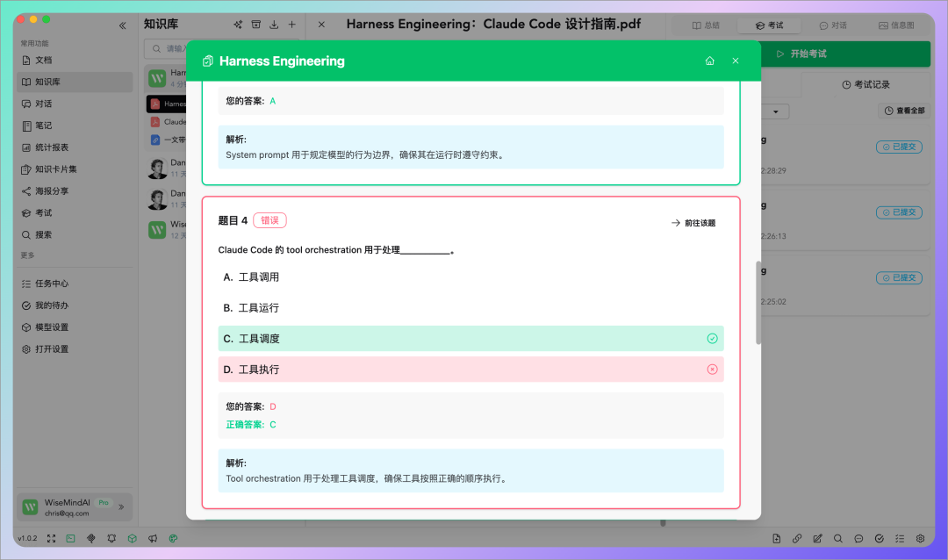Select 知识库 in the sidebar

coord(75,82)
